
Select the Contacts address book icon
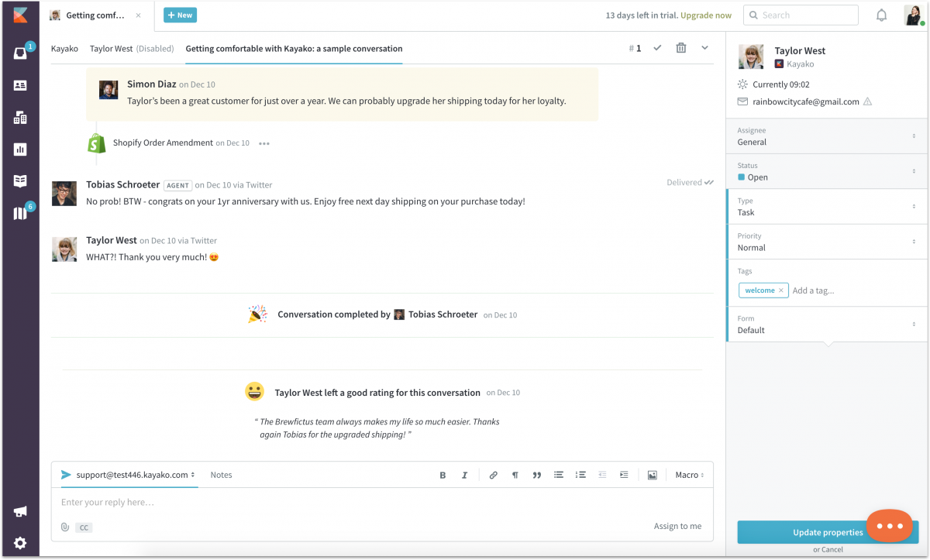[19, 85]
